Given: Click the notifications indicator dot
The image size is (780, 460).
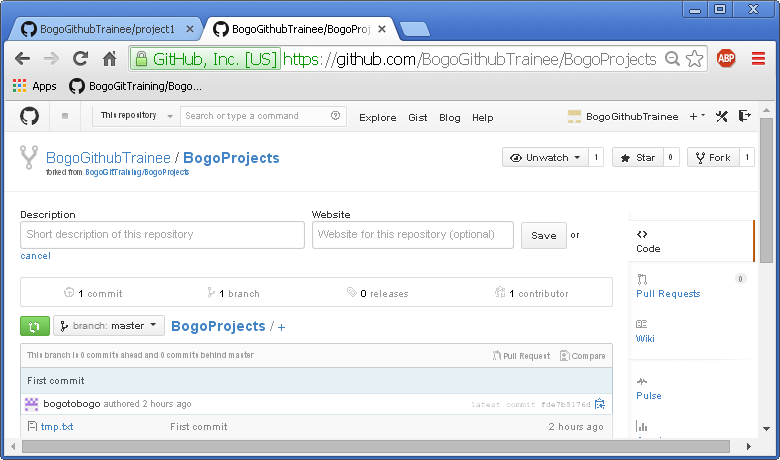Looking at the screenshot, I should pos(65,116).
